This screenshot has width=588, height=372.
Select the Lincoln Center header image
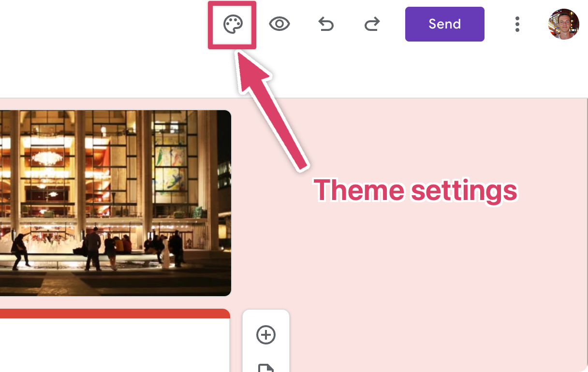pyautogui.click(x=116, y=202)
